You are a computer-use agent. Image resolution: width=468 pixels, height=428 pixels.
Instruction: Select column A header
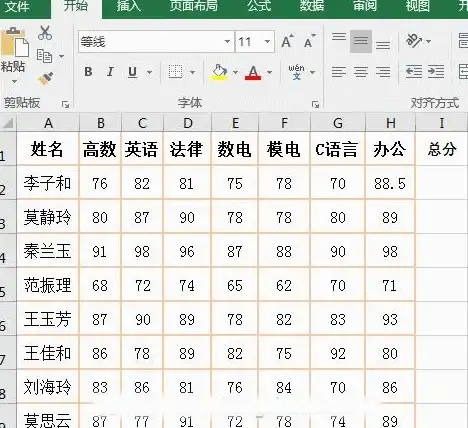coord(48,123)
